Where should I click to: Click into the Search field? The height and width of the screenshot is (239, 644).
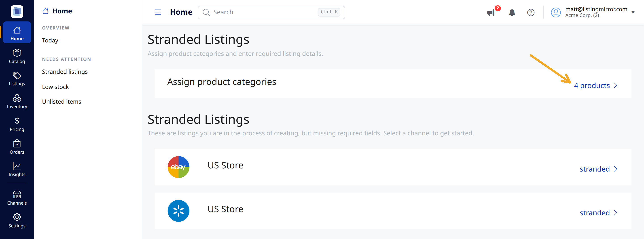coord(271,12)
